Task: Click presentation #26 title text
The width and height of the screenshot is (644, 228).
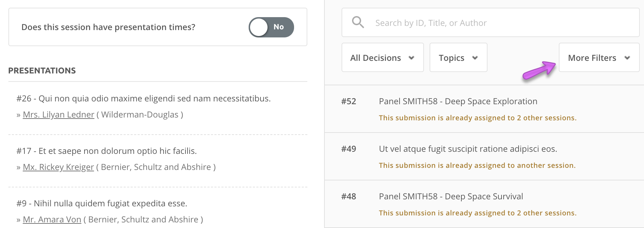Action: point(144,99)
